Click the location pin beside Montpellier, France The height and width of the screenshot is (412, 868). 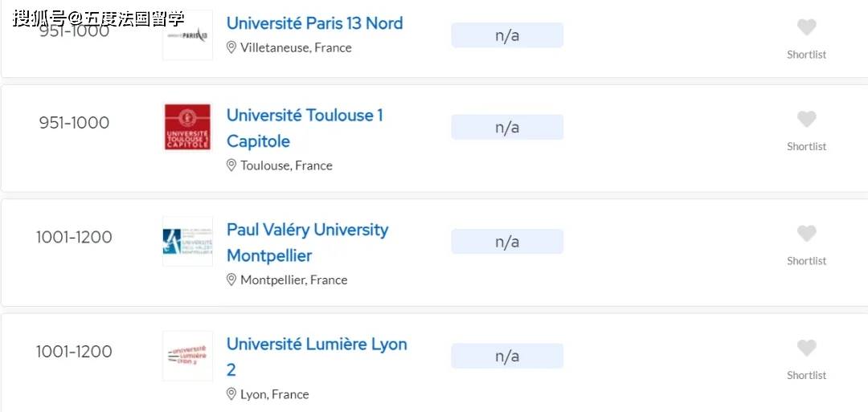[x=231, y=279]
